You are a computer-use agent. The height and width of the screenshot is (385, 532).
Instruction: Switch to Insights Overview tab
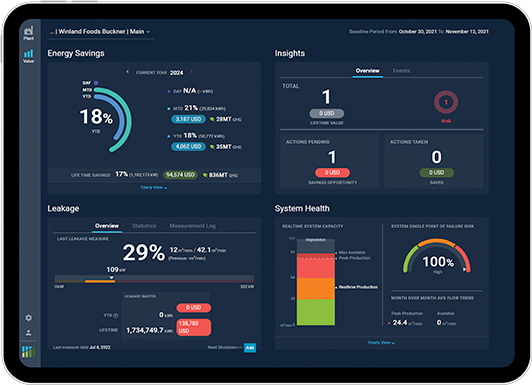point(367,71)
